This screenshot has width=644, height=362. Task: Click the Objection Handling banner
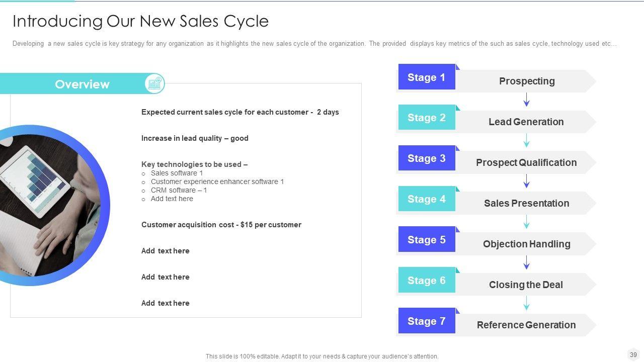point(526,244)
